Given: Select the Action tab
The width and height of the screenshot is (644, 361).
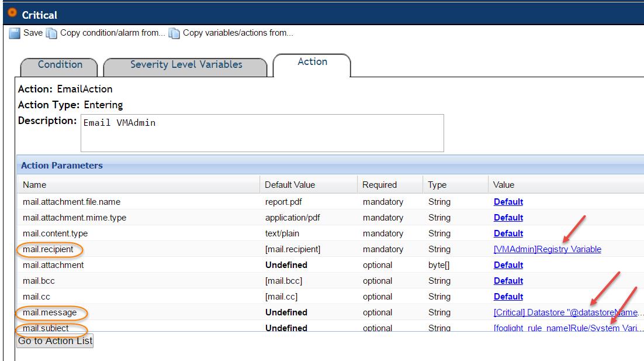Looking at the screenshot, I should (x=312, y=62).
